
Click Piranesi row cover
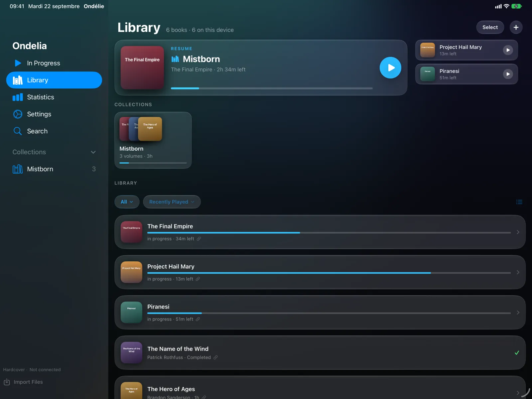(131, 313)
